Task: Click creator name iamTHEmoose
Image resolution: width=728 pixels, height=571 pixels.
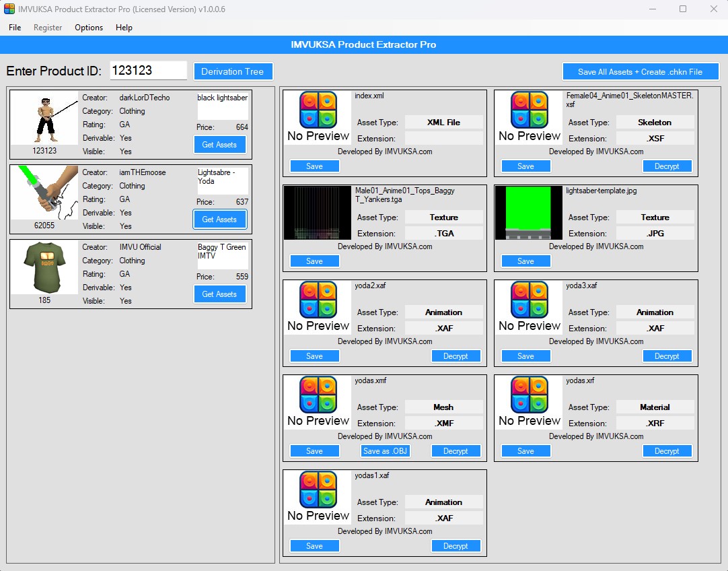Action: [x=143, y=172]
